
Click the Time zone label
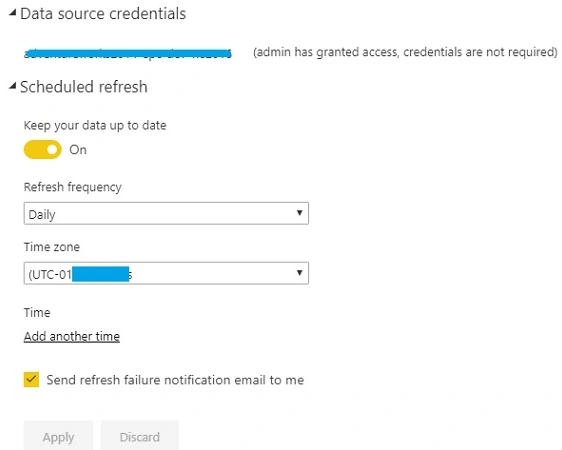[52, 247]
